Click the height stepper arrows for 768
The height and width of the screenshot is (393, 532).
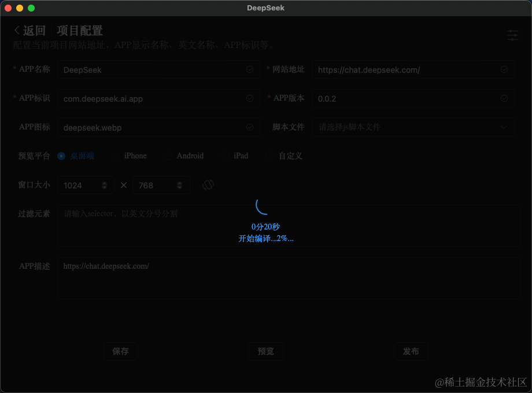pyautogui.click(x=179, y=185)
